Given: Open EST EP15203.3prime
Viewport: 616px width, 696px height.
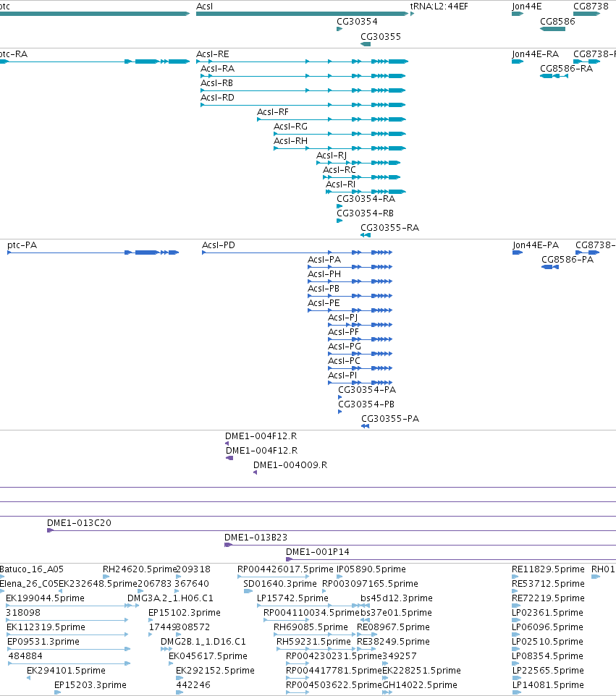Looking at the screenshot, I should [x=90, y=685].
